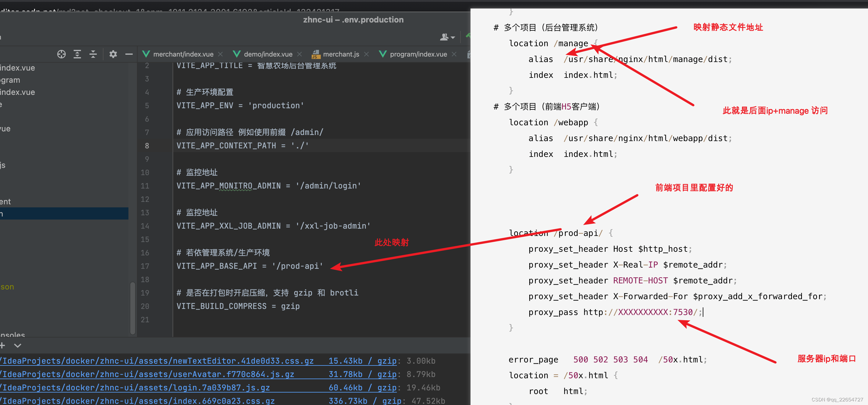Click the Vue icon on merchant/index.vue tab
The image size is (868, 405).
click(146, 54)
